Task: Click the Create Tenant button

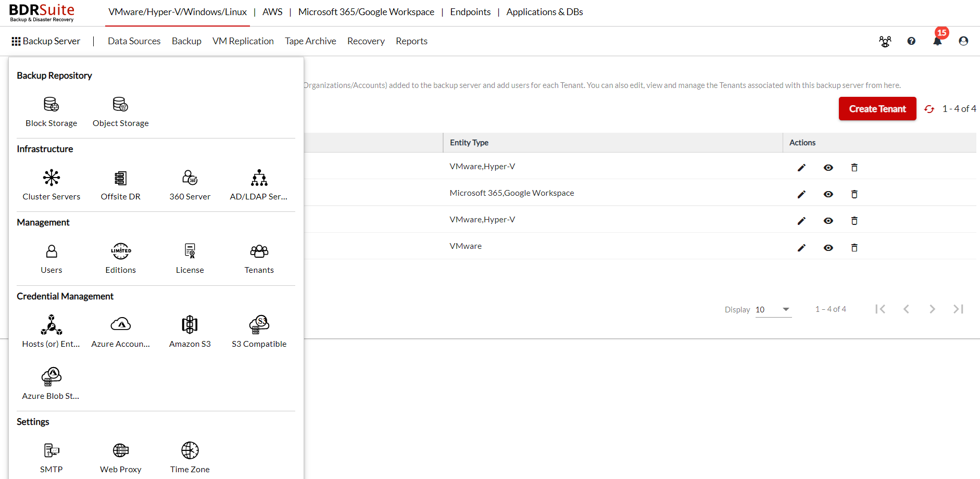Action: point(877,109)
